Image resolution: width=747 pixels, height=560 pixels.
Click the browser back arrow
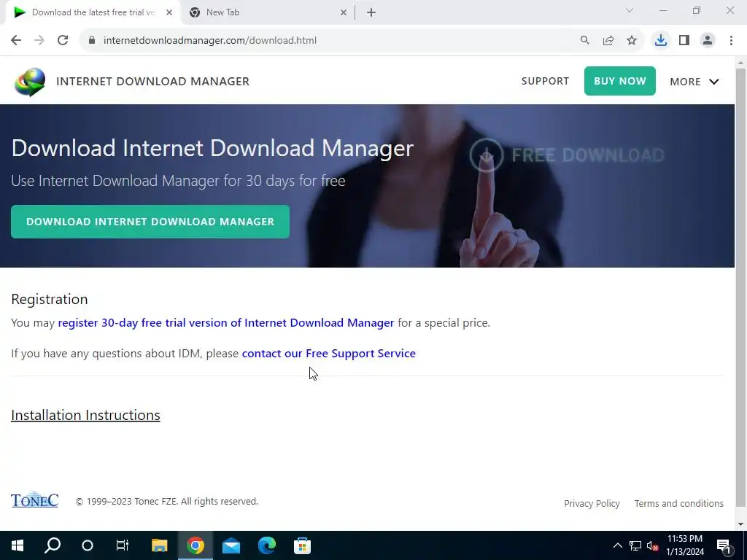click(x=16, y=41)
